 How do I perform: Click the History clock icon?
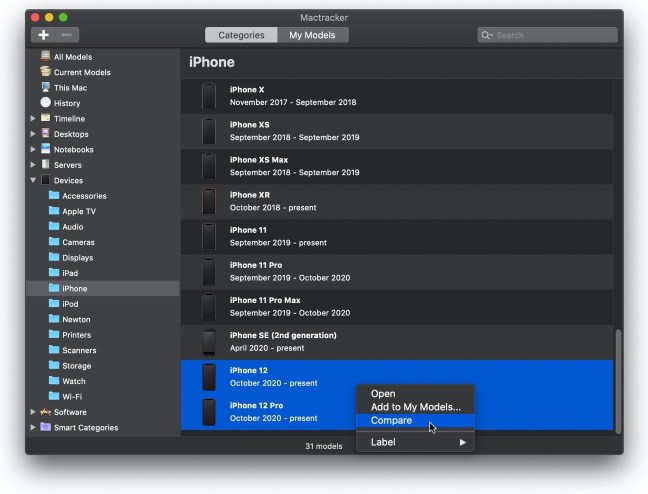pyautogui.click(x=45, y=102)
